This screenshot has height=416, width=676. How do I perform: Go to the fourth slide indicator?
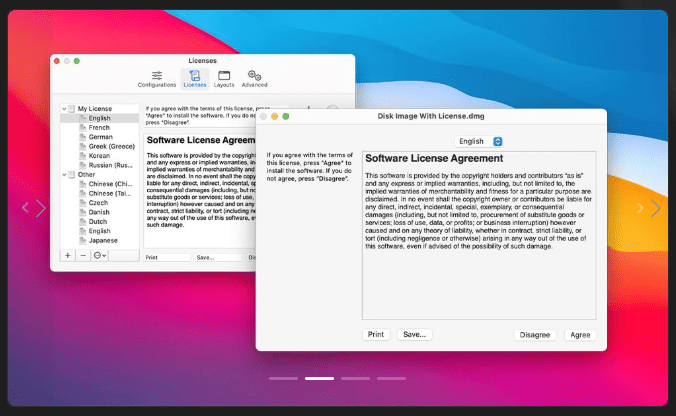tap(391, 378)
